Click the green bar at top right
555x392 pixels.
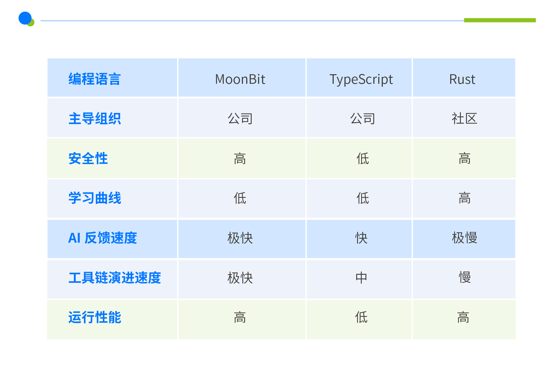click(x=500, y=20)
